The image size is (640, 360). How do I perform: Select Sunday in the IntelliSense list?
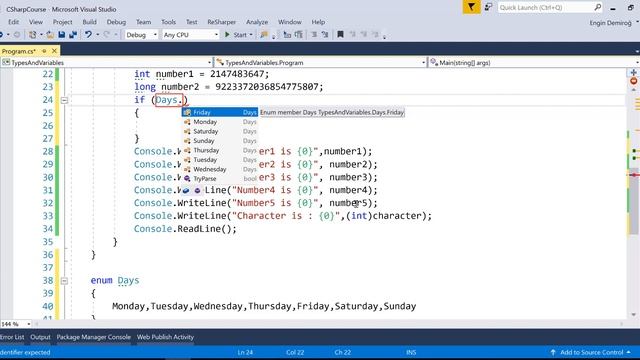click(220, 140)
